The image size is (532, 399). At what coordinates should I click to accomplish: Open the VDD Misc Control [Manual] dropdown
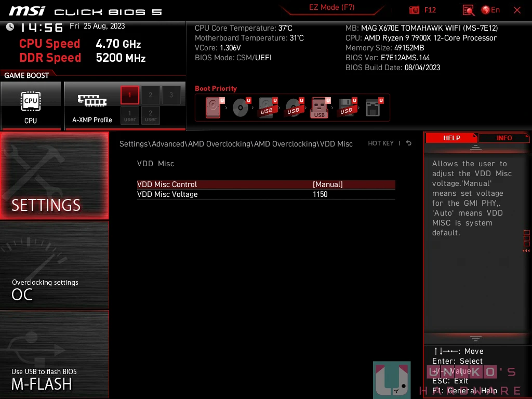[x=266, y=184]
